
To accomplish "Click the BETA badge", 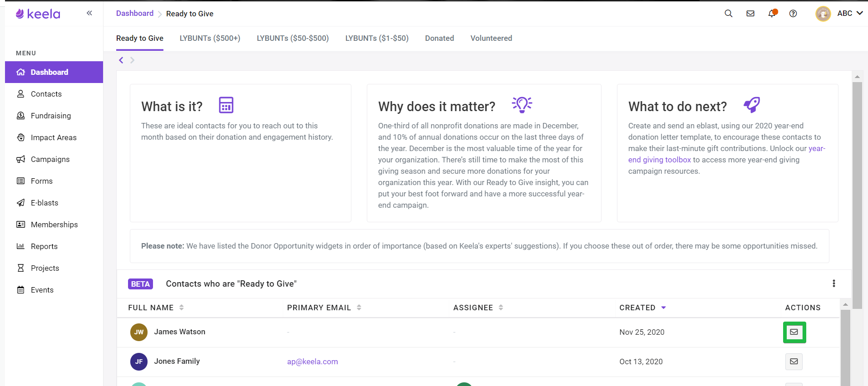I will click(140, 284).
